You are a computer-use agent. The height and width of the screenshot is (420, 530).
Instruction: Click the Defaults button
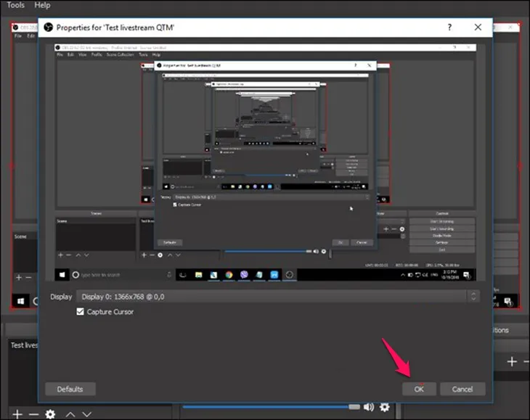coord(70,390)
